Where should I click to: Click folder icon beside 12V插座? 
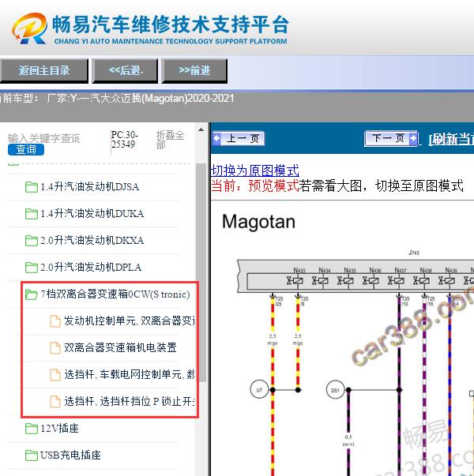pyautogui.click(x=32, y=429)
